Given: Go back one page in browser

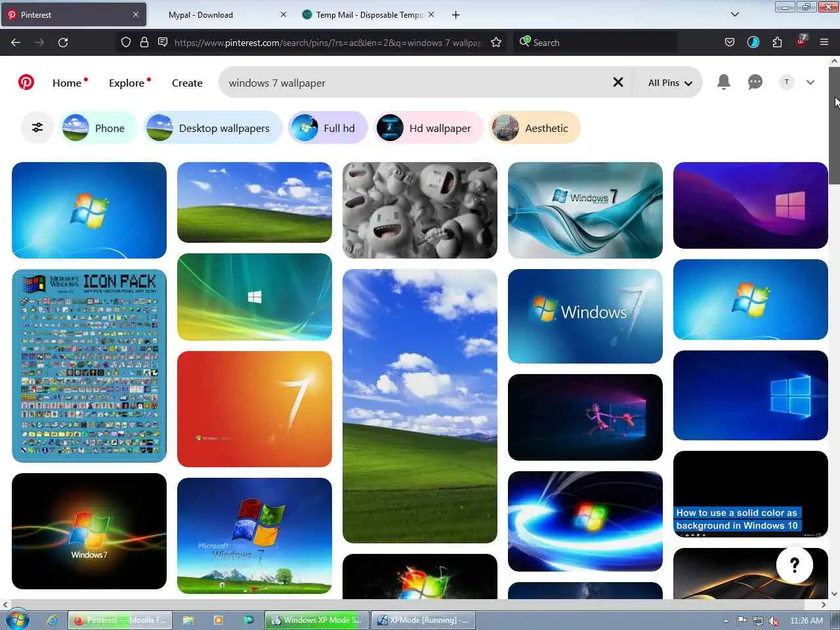Looking at the screenshot, I should tap(16, 42).
